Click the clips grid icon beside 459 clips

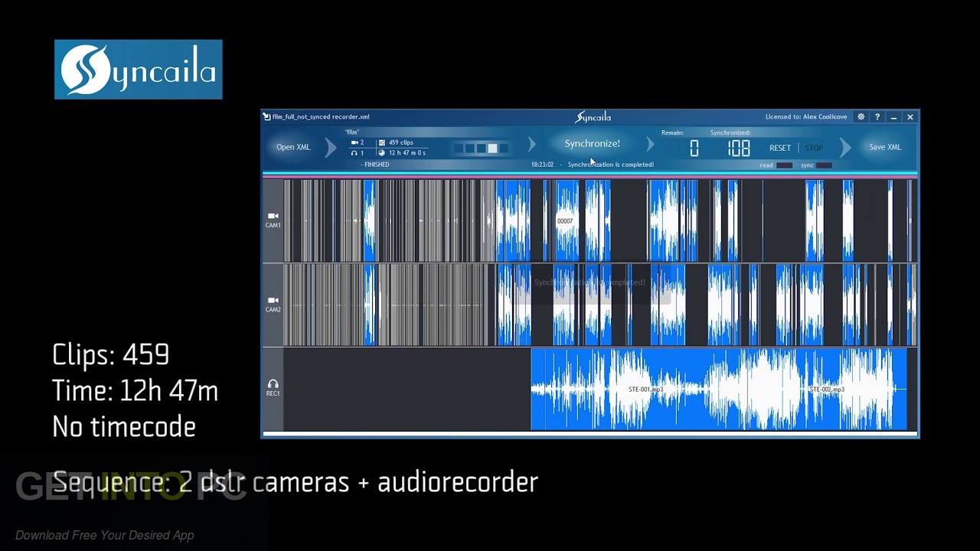click(382, 142)
